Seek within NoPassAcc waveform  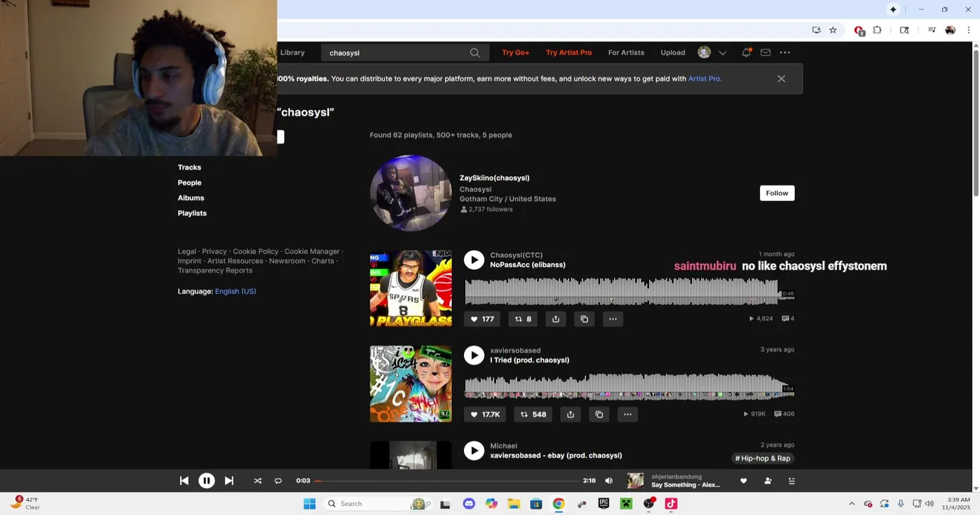(x=629, y=292)
